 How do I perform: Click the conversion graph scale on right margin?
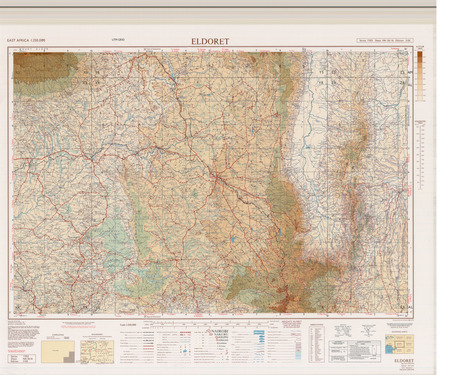point(420,155)
